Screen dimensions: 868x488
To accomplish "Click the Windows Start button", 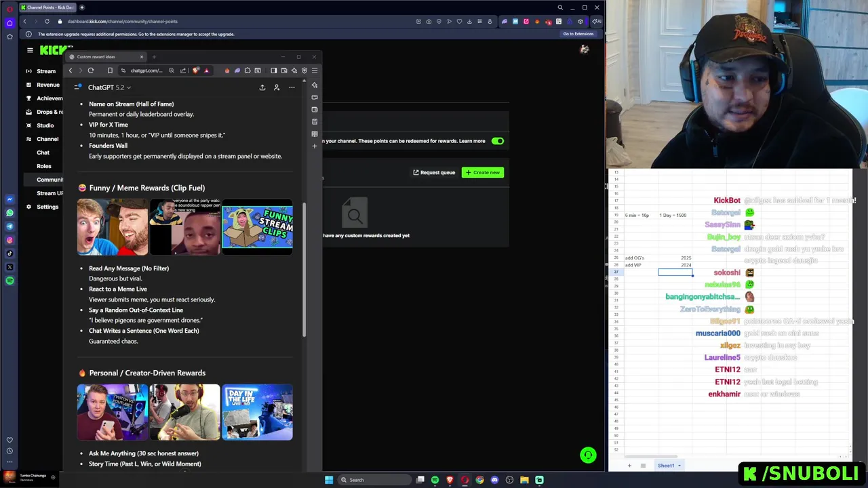I will [329, 480].
